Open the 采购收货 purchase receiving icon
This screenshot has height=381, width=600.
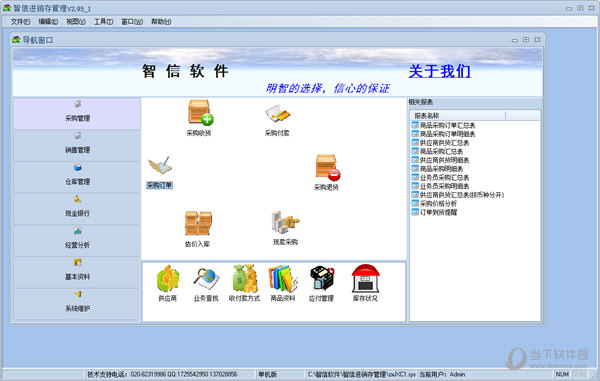200,113
